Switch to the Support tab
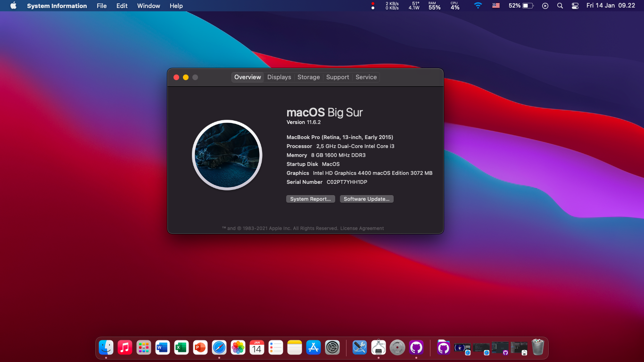 pyautogui.click(x=338, y=77)
